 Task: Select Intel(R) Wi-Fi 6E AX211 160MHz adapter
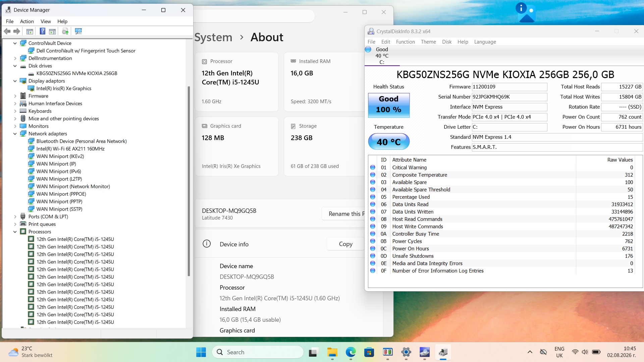click(x=70, y=149)
